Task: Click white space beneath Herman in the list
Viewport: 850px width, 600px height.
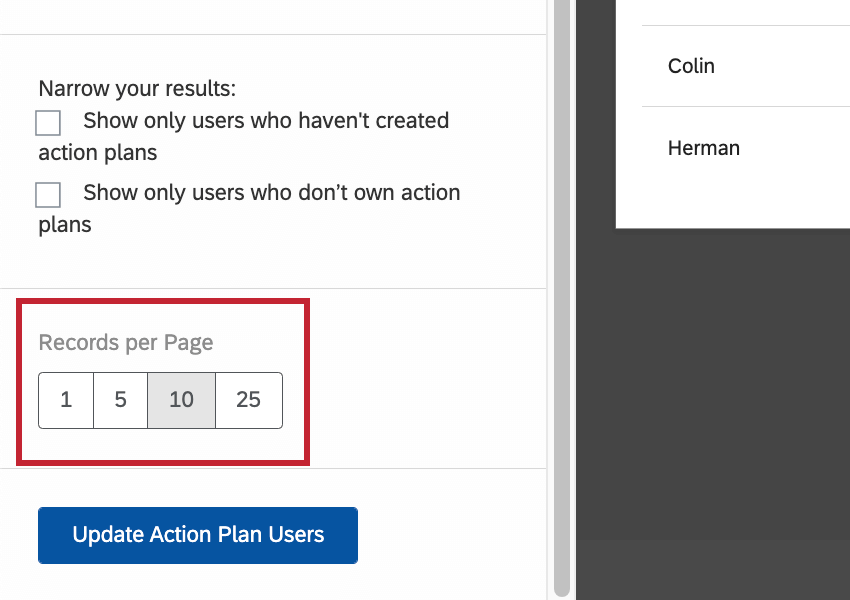Action: pyautogui.click(x=730, y=200)
